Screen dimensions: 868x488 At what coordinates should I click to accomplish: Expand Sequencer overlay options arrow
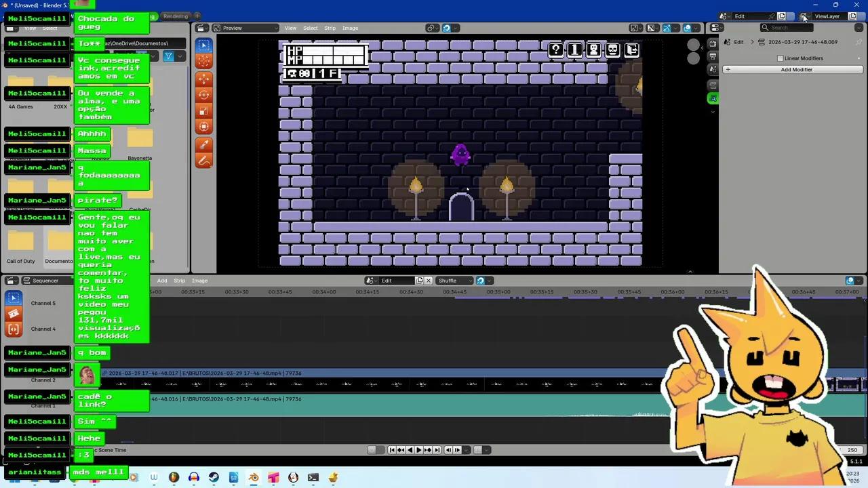859,281
